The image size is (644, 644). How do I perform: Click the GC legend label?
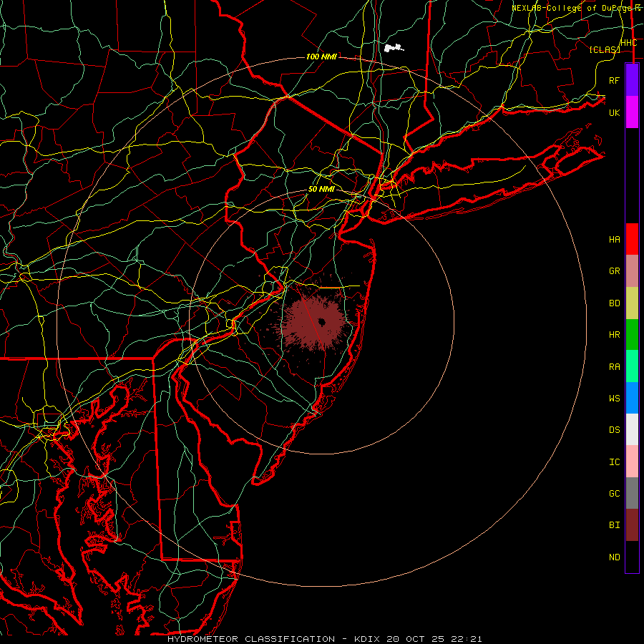click(x=615, y=494)
